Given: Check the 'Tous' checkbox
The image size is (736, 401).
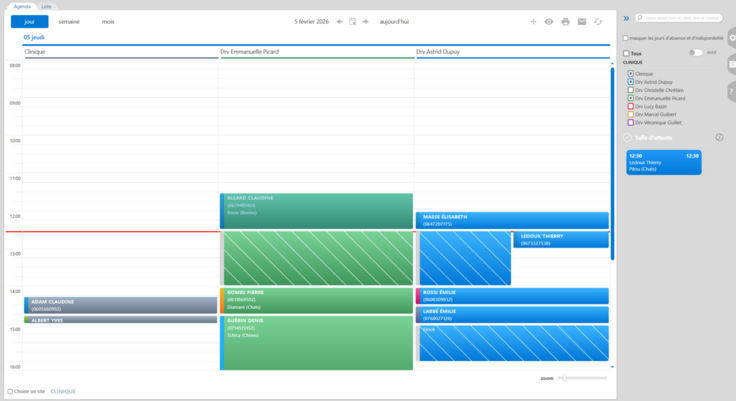Looking at the screenshot, I should (626, 53).
